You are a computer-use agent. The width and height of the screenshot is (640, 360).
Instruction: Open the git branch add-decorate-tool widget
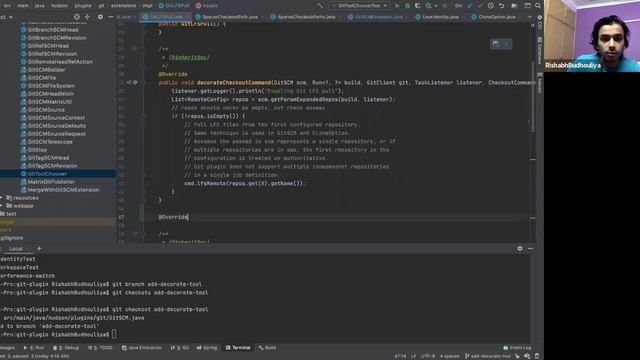pos(487,356)
